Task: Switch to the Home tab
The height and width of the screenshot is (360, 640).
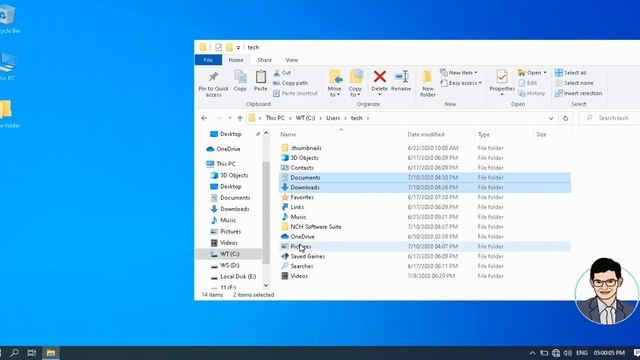Action: 236,60
